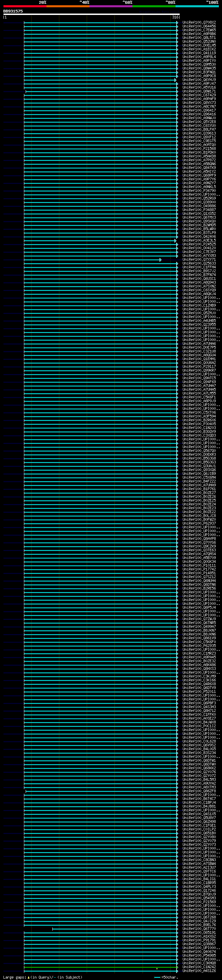This screenshot has height=980, width=222.
Task: Click label UniRef100_P17742
Action: coord(199,569)
